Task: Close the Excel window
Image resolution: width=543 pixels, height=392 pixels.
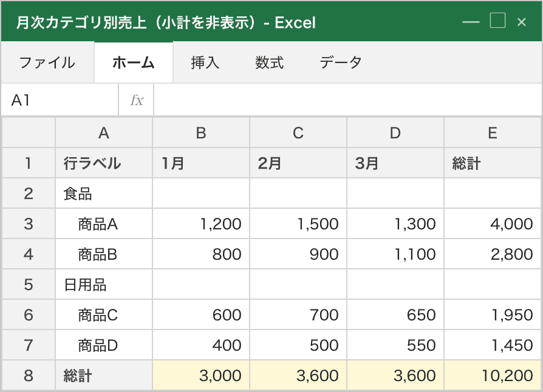Action: pos(522,22)
